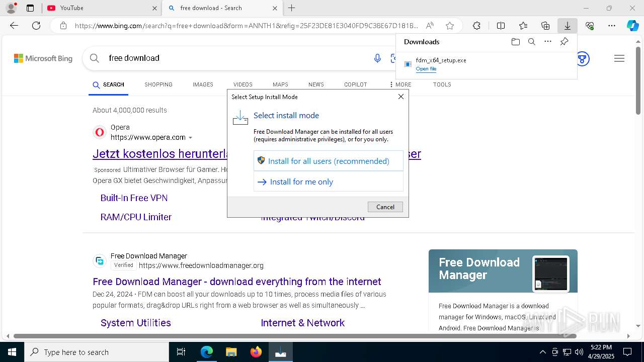The height and width of the screenshot is (362, 644).
Task: Open more options in Downloads panel
Action: click(x=548, y=42)
